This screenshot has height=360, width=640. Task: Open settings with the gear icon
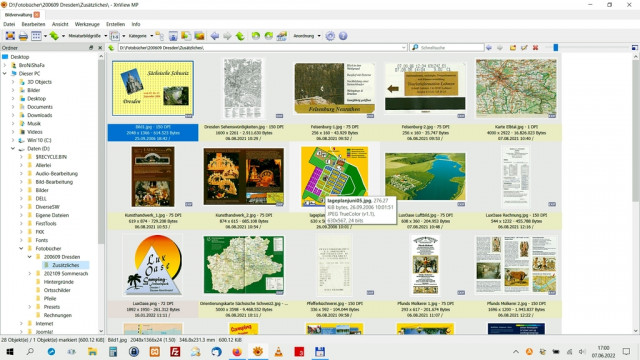(x=330, y=36)
